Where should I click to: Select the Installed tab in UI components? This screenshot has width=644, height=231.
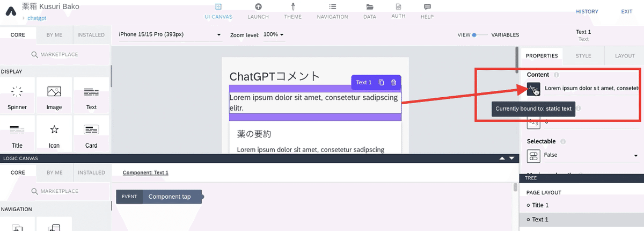click(91, 35)
